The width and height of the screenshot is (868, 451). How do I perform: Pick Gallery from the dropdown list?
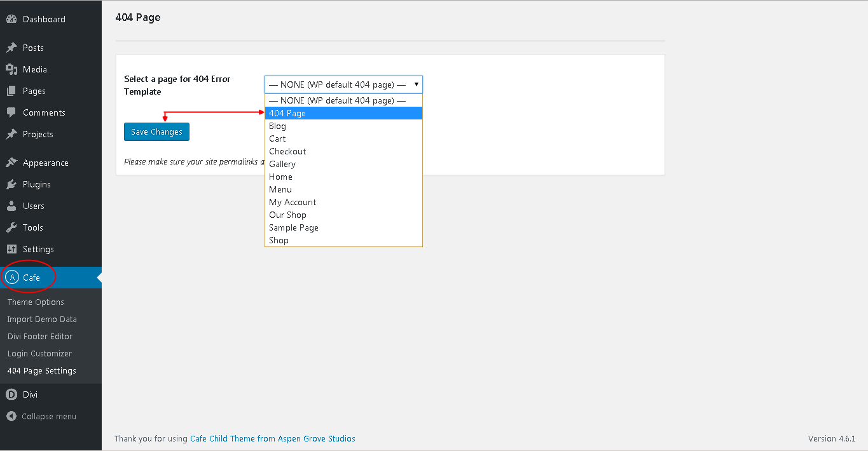343,164
